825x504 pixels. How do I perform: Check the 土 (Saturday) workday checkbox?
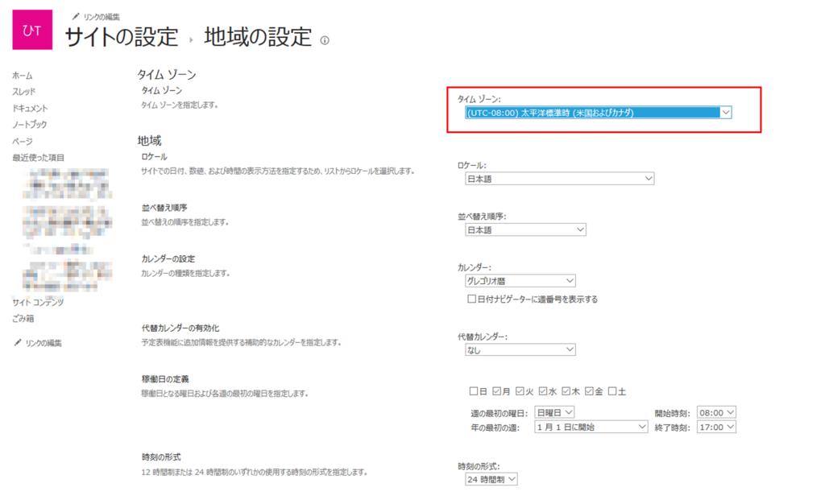point(612,391)
